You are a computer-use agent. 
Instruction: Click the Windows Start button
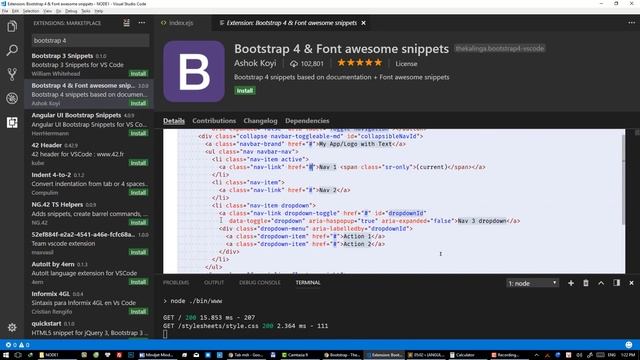6,355
